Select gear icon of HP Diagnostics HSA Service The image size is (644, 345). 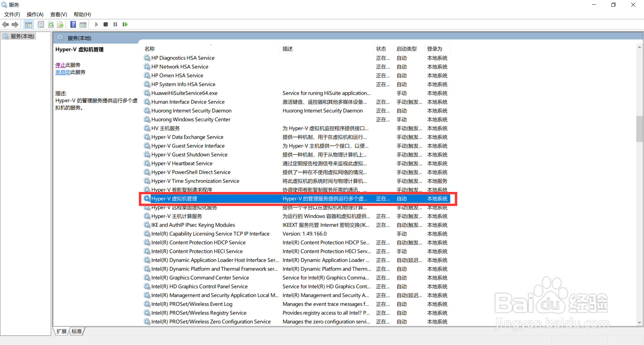point(147,58)
